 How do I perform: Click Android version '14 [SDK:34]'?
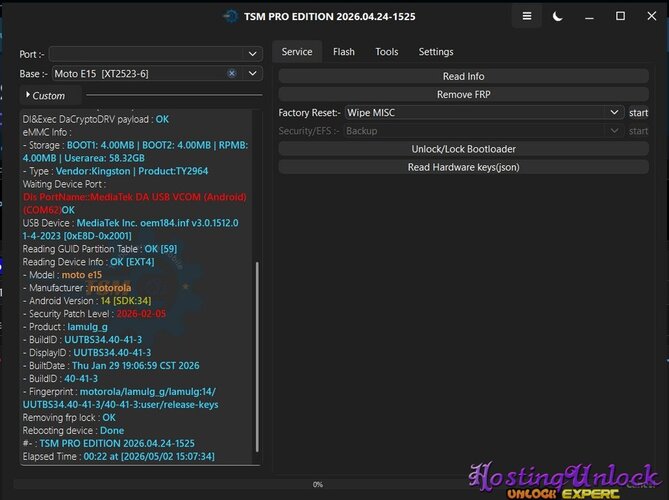point(126,301)
